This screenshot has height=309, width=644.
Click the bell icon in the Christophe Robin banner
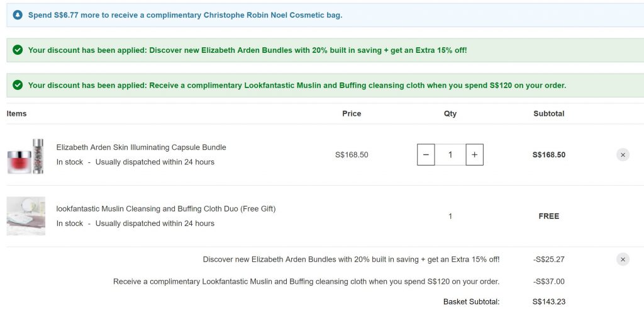[18, 14]
